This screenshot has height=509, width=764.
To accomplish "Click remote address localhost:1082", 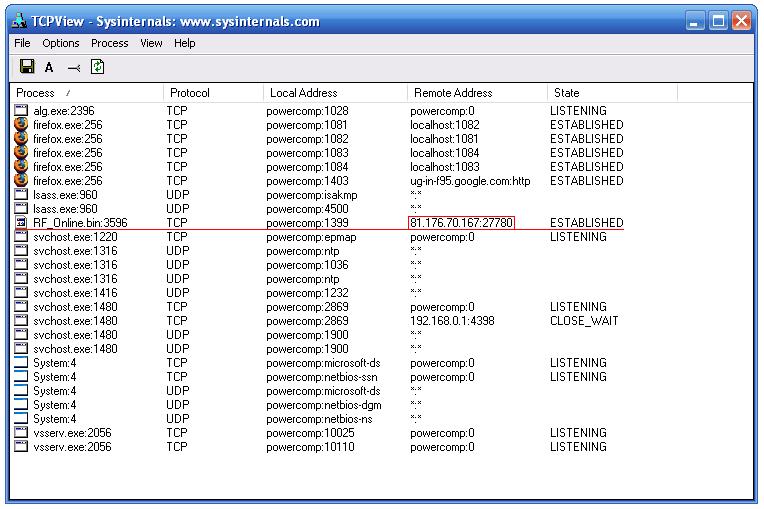I will 445,125.
